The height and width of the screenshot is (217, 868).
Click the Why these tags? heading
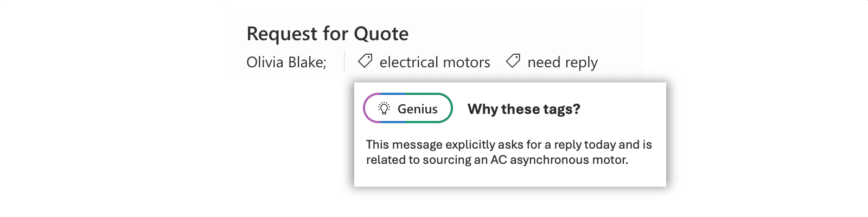point(524,109)
